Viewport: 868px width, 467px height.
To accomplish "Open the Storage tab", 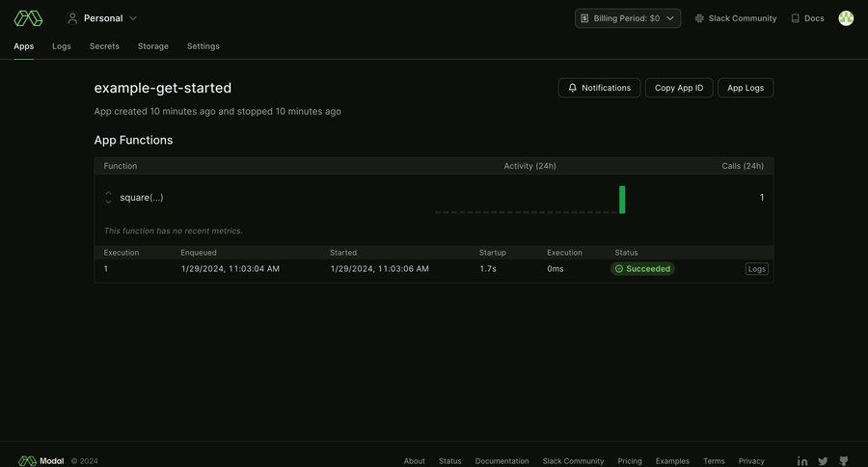I will [152, 46].
